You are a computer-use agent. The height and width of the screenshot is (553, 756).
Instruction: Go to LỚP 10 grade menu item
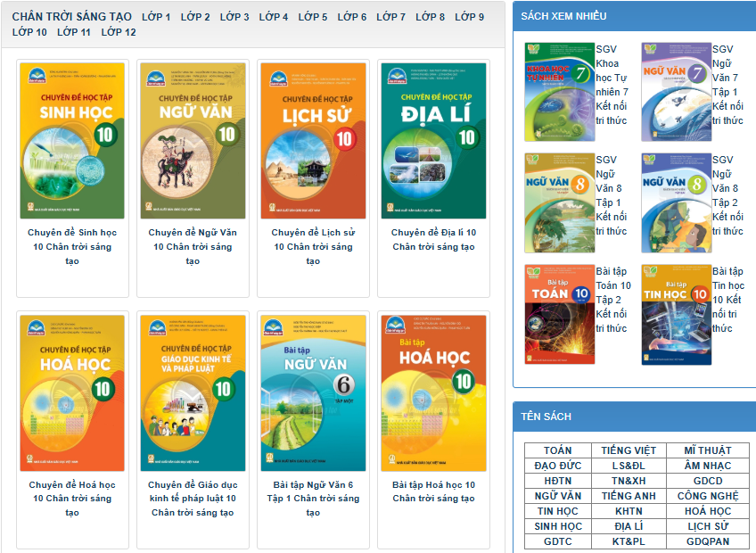(x=29, y=32)
